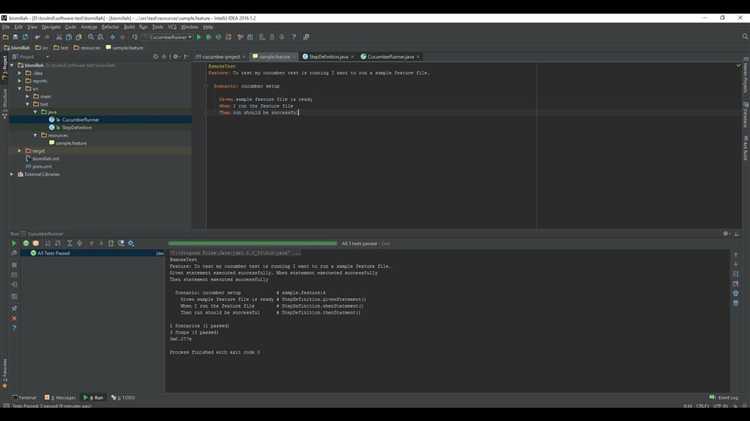The height and width of the screenshot is (421, 750).
Task: Click the Structure vertical tool window tab
Action: click(4, 103)
